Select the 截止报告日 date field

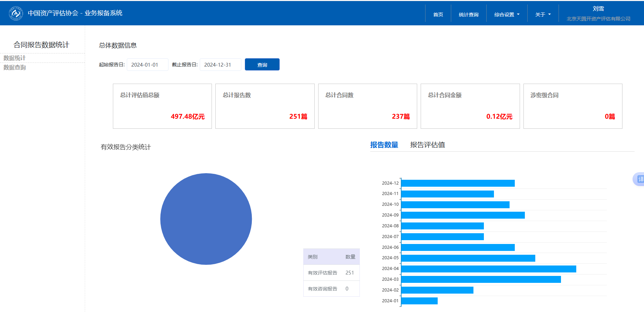click(x=220, y=65)
